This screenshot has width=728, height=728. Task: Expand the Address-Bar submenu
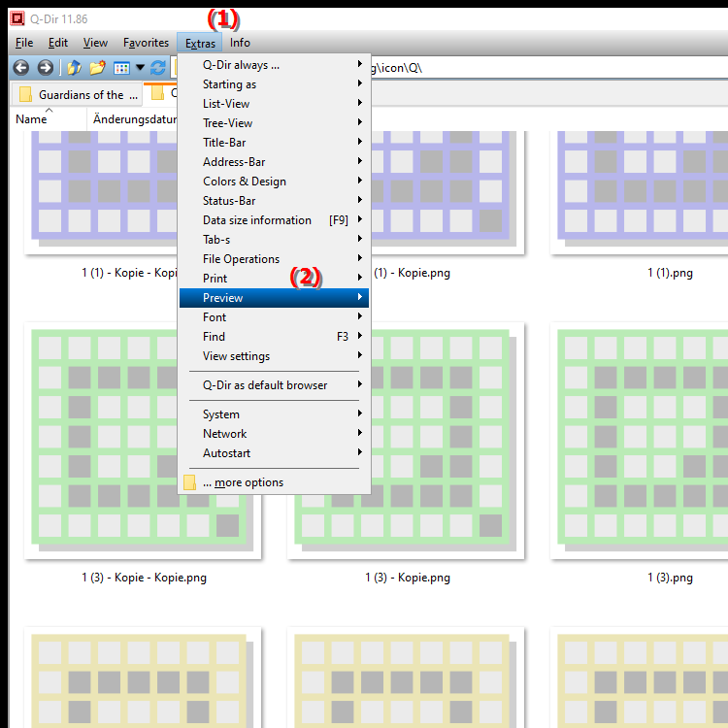(274, 162)
